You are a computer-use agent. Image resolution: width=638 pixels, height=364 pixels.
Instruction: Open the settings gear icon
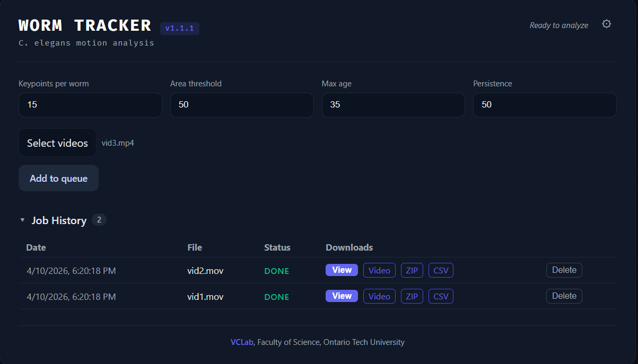[606, 24]
